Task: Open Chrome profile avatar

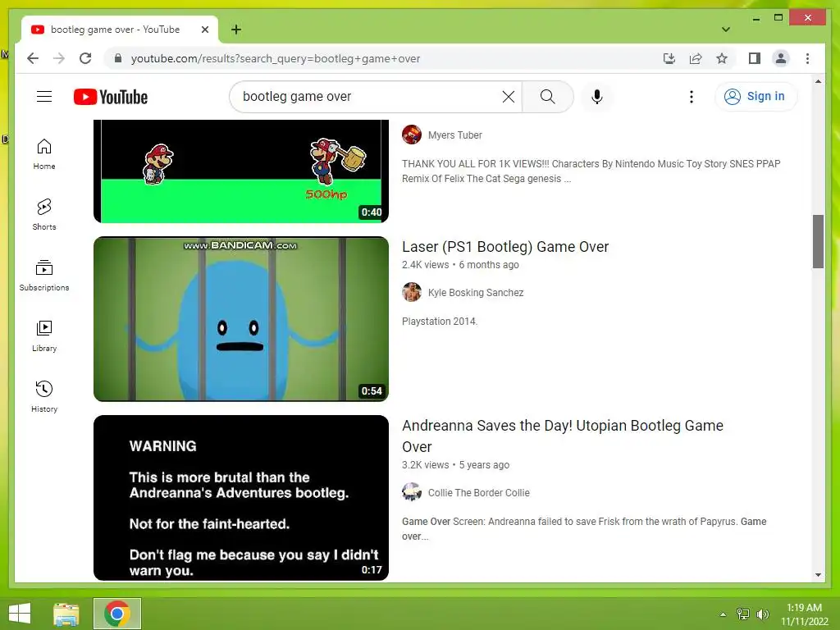Action: click(781, 58)
